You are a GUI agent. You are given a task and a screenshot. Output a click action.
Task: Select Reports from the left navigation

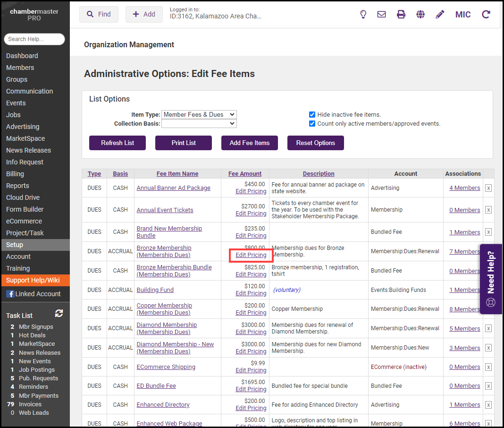[x=17, y=186]
